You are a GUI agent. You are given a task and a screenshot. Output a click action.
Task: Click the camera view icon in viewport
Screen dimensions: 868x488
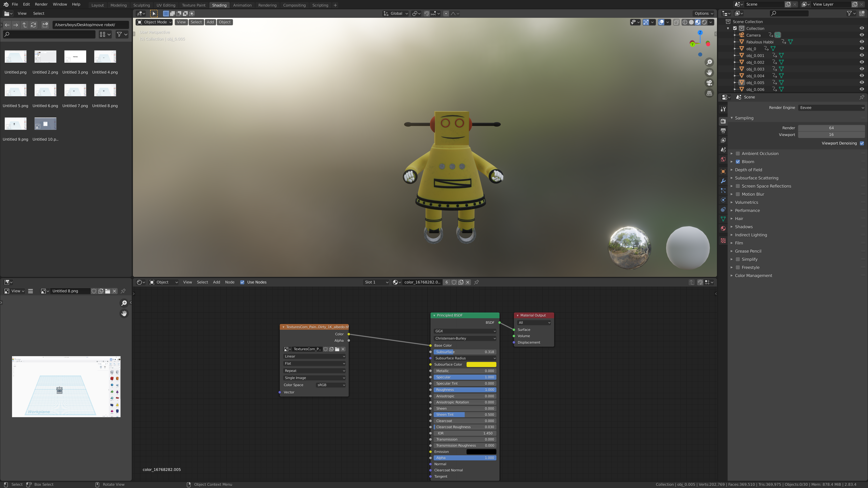coord(709,83)
